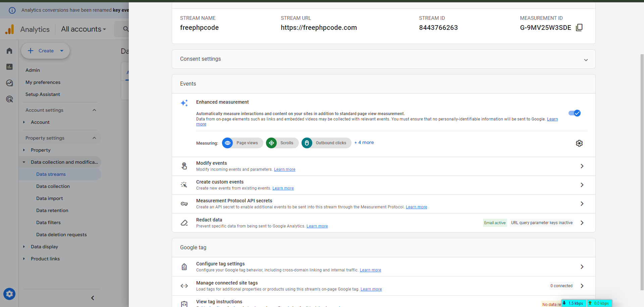
Task: Click the upload speed indicator
Action: pos(599,303)
